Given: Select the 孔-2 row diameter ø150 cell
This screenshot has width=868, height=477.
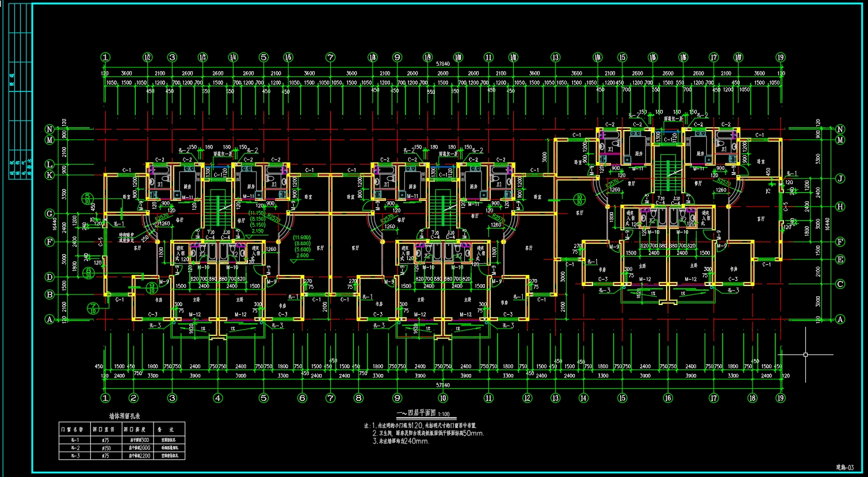Looking at the screenshot, I should tap(106, 447).
